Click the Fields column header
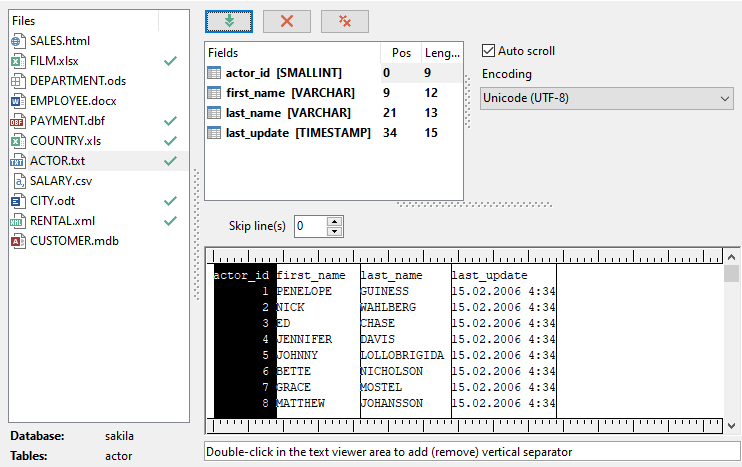 (x=290, y=53)
